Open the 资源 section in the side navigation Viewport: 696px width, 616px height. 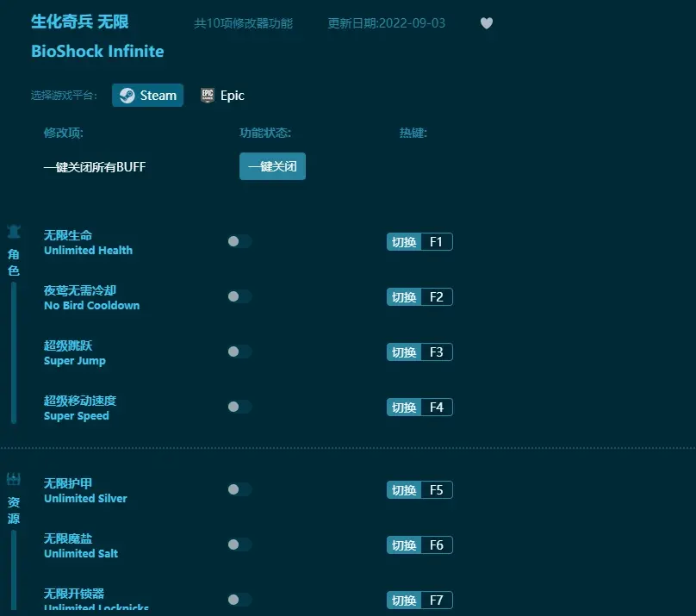point(14,510)
